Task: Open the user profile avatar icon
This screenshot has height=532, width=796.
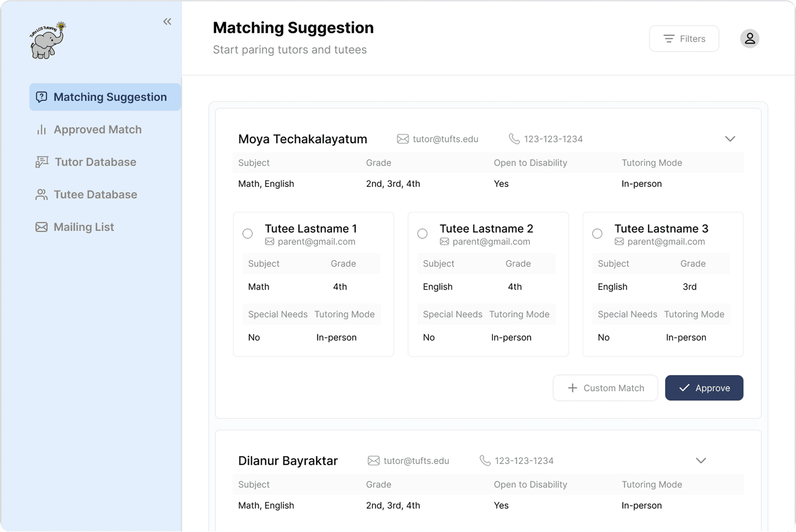Action: (x=750, y=39)
